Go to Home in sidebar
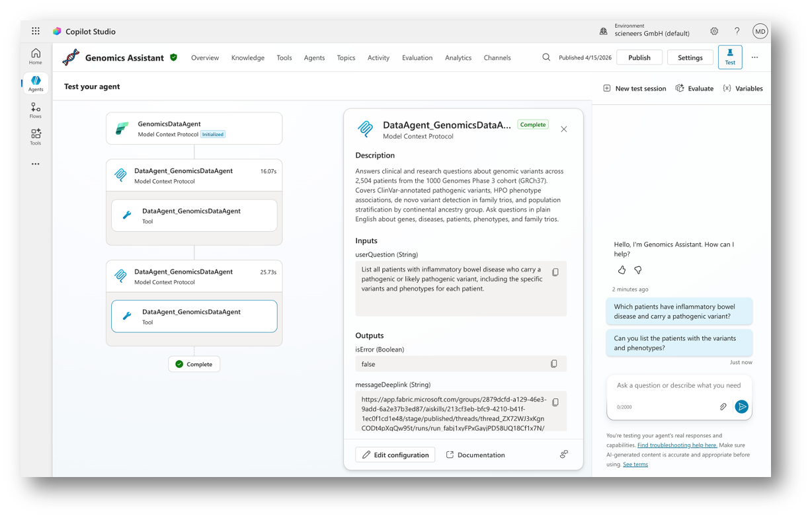Image resolution: width=812 pixels, height=518 pixels. [x=36, y=56]
